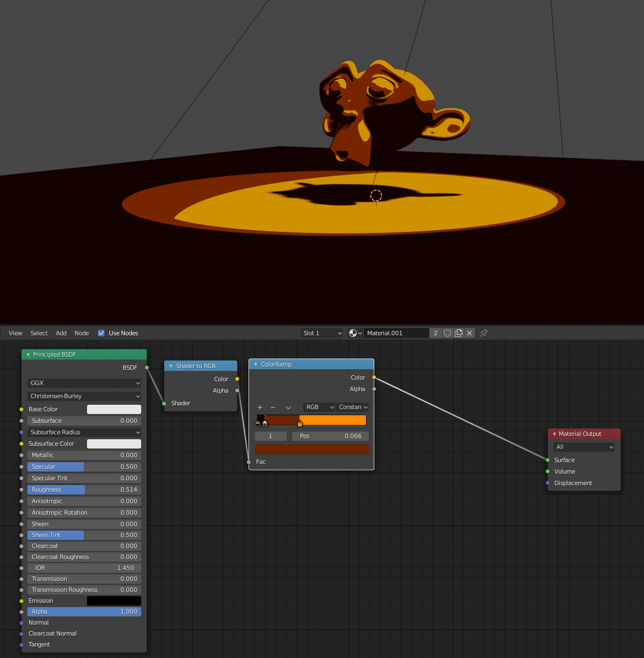644x658 pixels.
Task: Toggle the fake user shield icon
Action: tap(447, 333)
